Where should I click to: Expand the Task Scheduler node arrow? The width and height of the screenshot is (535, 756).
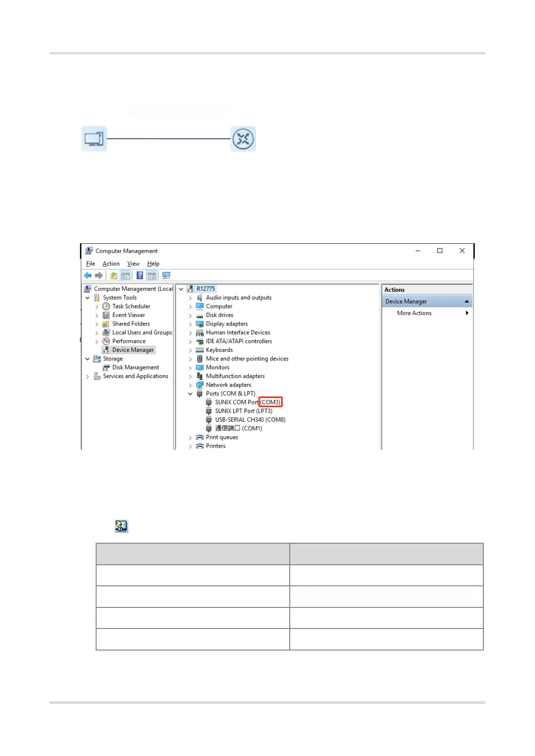click(x=97, y=307)
